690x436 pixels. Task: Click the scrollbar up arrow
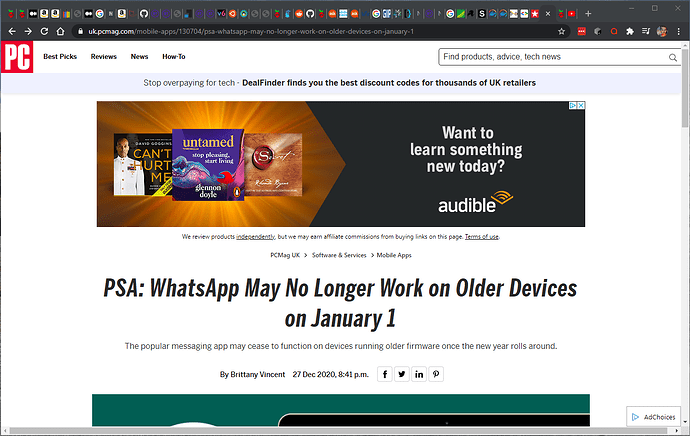(686, 45)
